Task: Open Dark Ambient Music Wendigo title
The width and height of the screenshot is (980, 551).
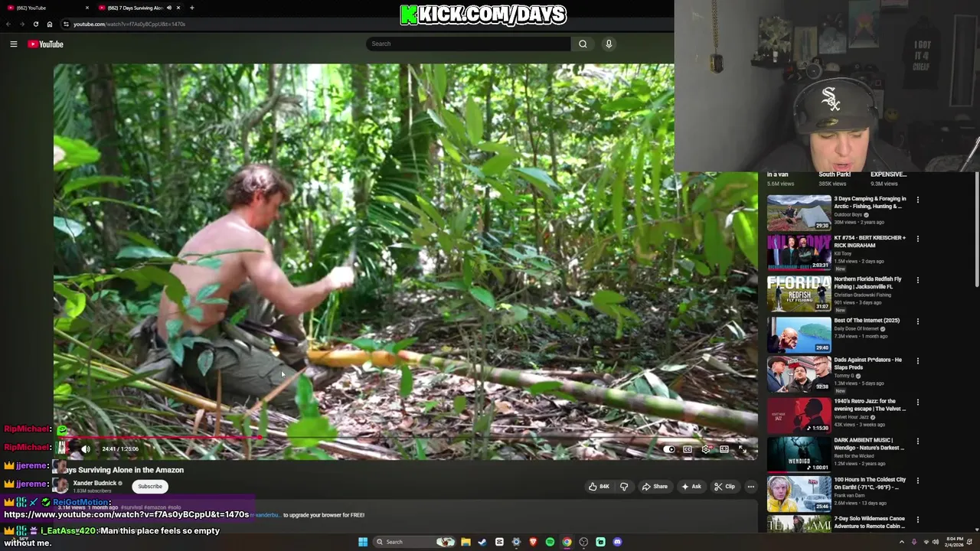Action: coord(867,444)
